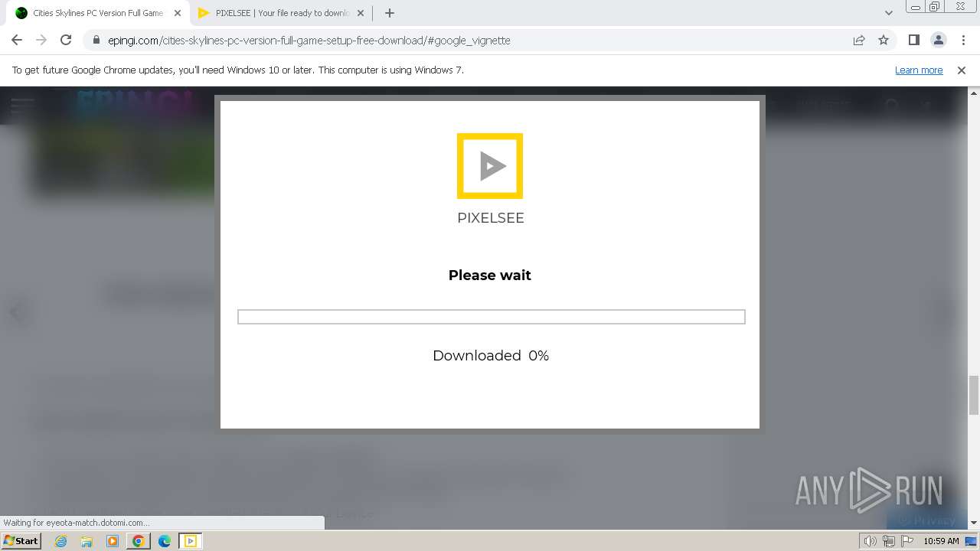Click the address bar URL

pos(309,41)
